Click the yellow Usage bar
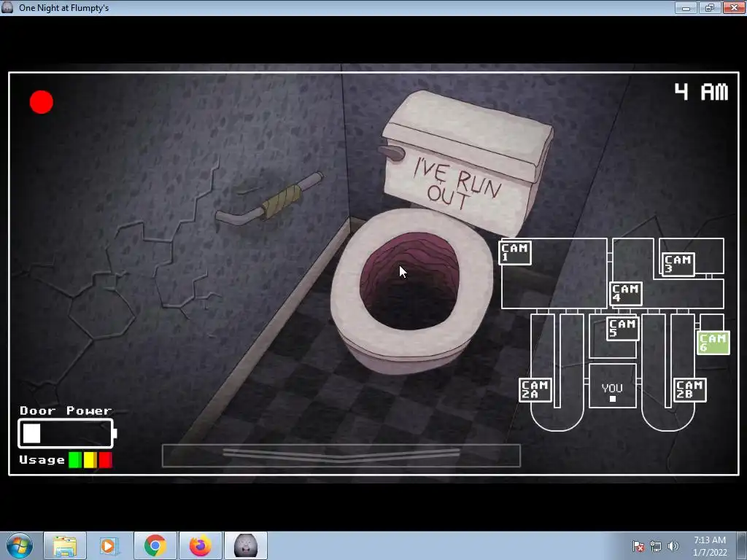747x560 pixels. coord(90,460)
